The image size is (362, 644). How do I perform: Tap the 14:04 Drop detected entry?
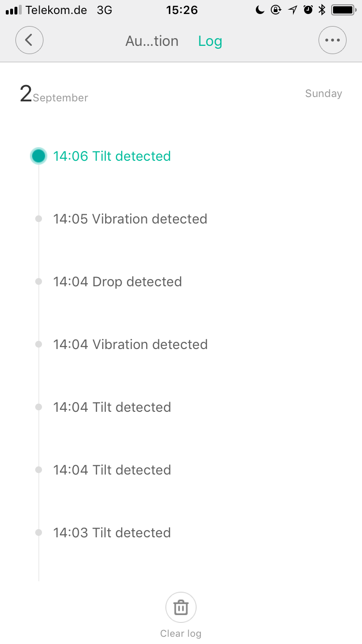pos(117,282)
